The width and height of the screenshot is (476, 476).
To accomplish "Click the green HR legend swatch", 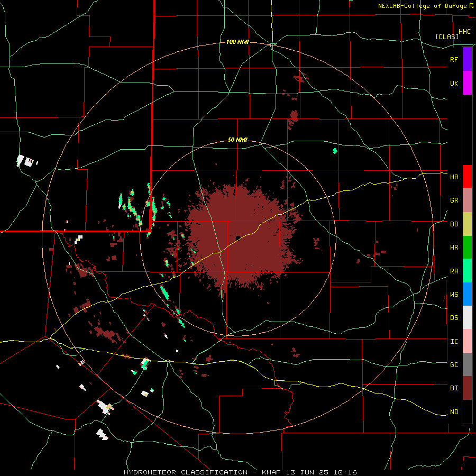I will click(x=467, y=248).
